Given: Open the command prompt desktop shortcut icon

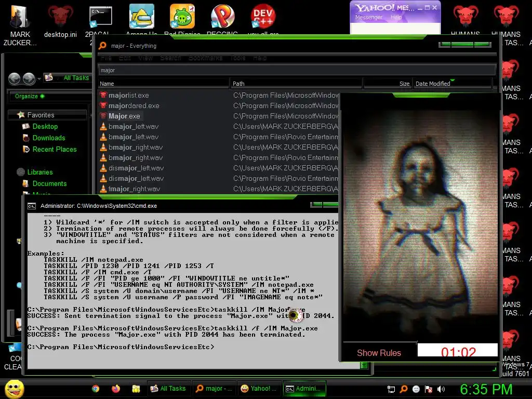Looking at the screenshot, I should (100, 16).
